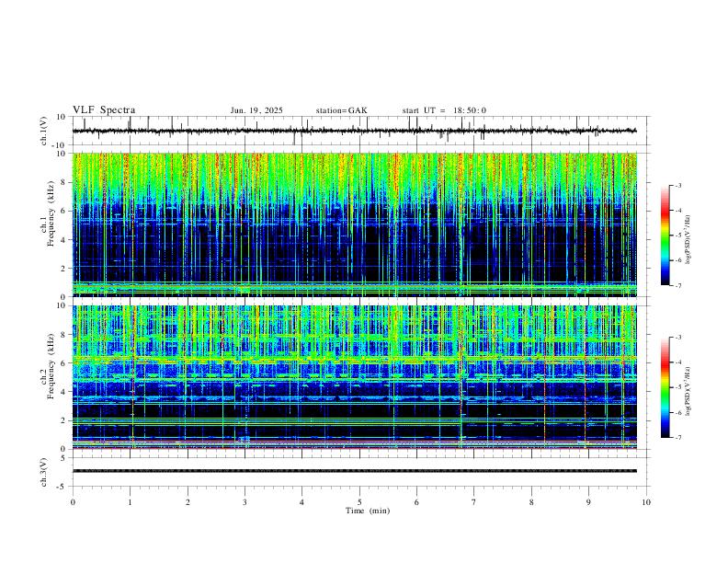Click the '5' tick on ch.3(V) axis

(63, 458)
